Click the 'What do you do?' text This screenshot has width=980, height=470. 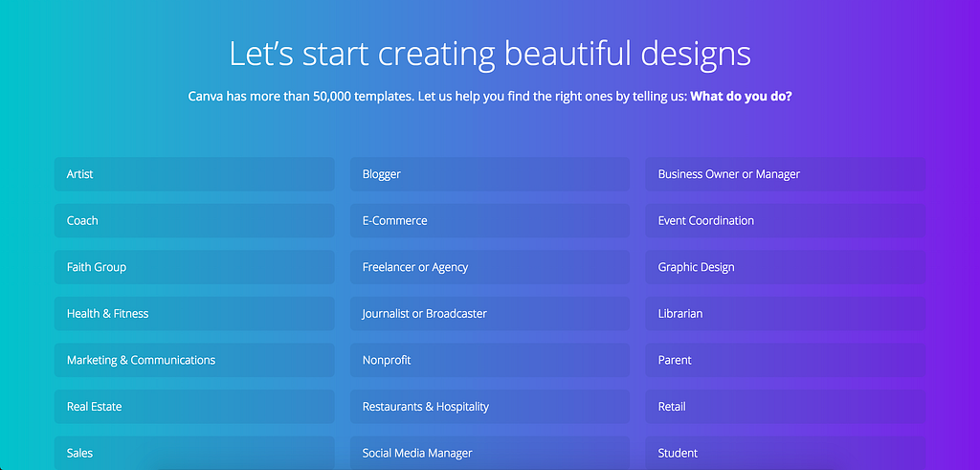click(x=742, y=97)
